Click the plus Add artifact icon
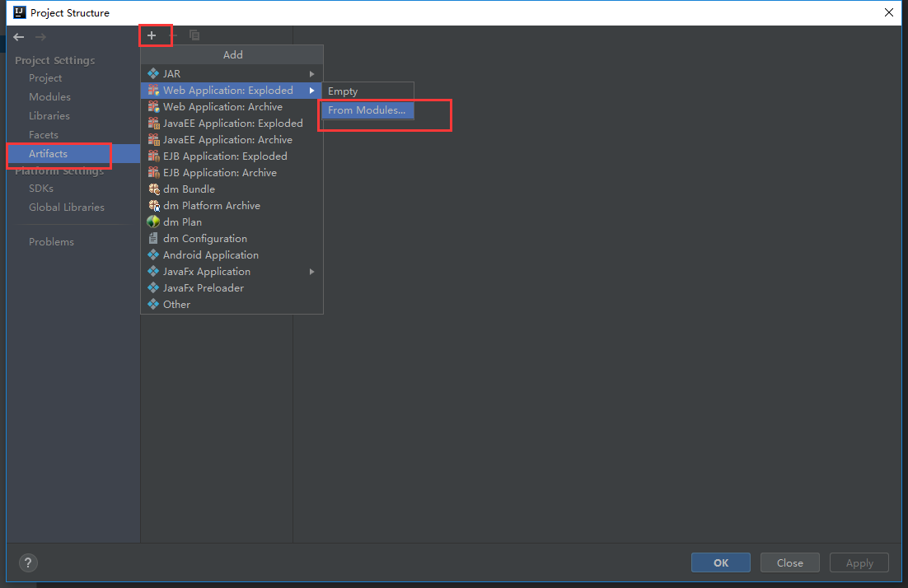 tap(152, 36)
